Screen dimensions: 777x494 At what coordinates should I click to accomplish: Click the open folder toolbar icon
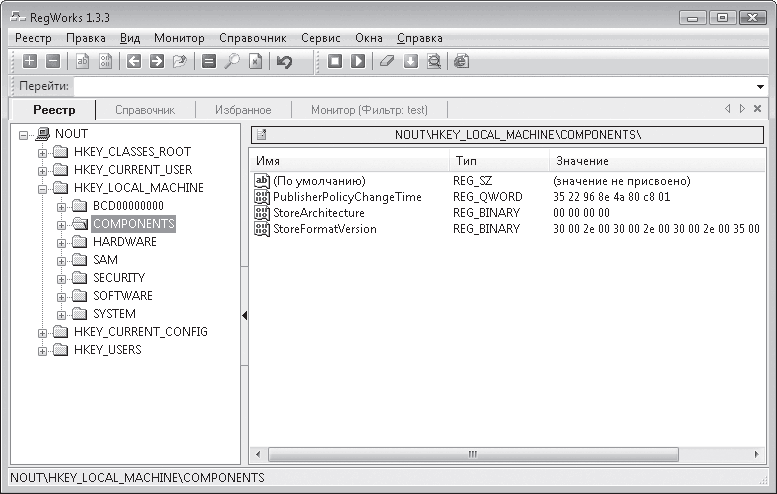179,61
